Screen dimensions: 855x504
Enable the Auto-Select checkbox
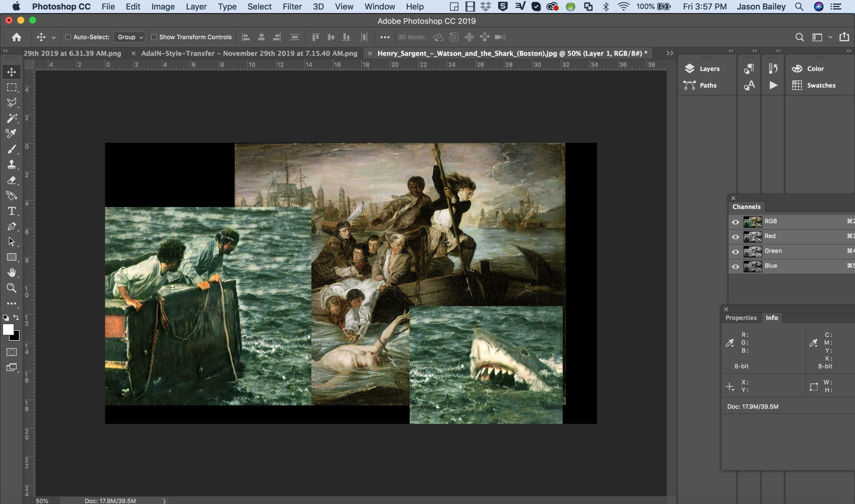click(x=68, y=37)
